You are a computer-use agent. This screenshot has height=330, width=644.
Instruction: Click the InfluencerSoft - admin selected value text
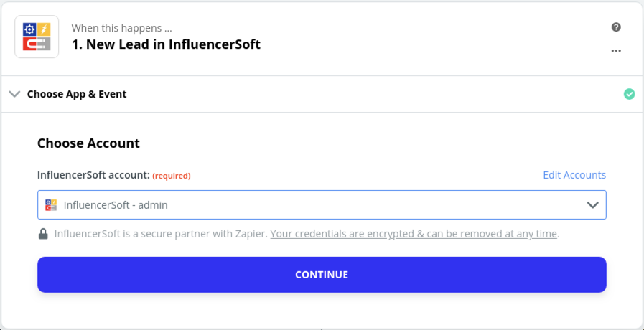pyautogui.click(x=116, y=205)
